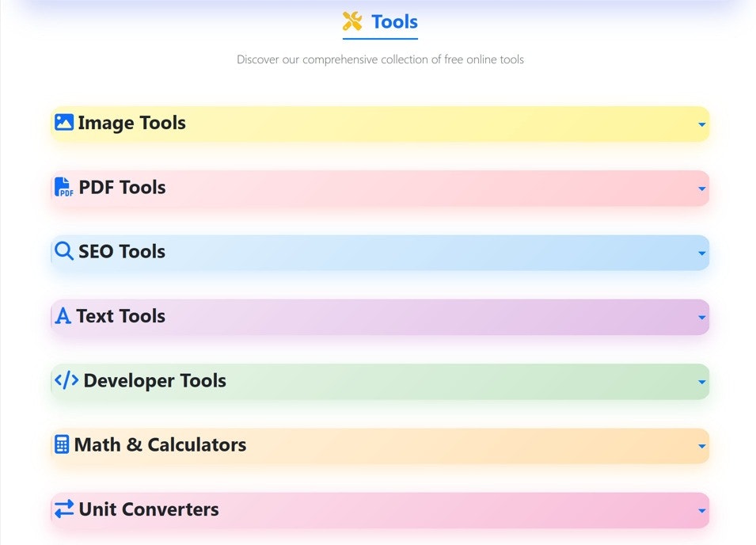This screenshot has width=756, height=545.
Task: Select the Tools heading link
Action: click(392, 21)
